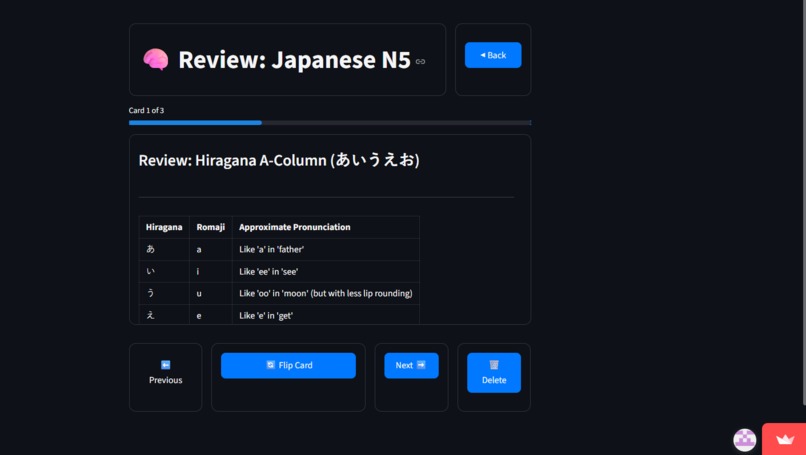
Task: Click the romaji 'a' cell
Action: (x=211, y=249)
